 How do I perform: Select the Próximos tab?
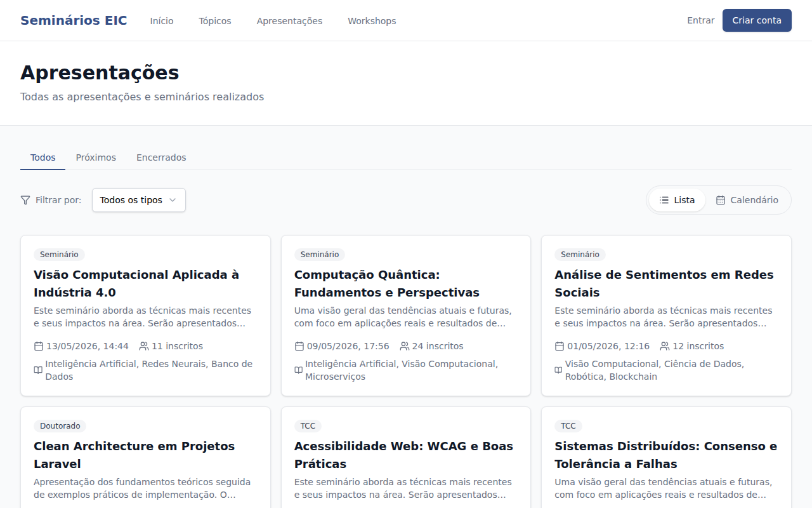(x=96, y=157)
